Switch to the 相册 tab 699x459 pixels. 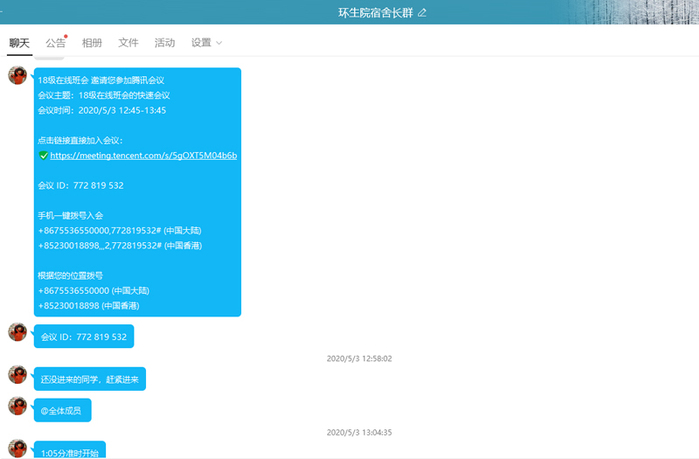[92, 43]
